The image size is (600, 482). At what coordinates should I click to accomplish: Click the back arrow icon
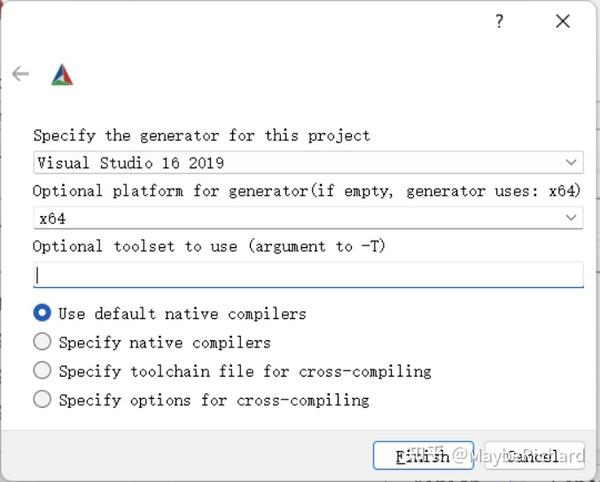[20, 74]
